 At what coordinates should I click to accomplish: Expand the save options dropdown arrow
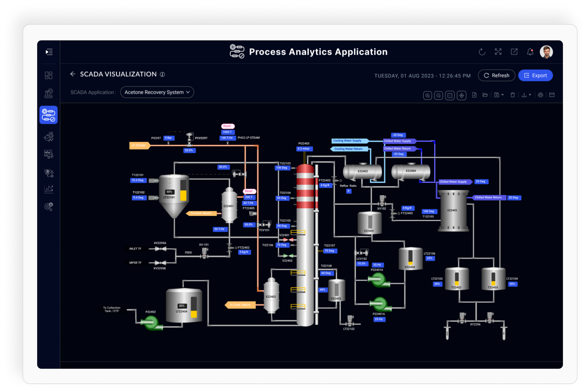[x=503, y=95]
